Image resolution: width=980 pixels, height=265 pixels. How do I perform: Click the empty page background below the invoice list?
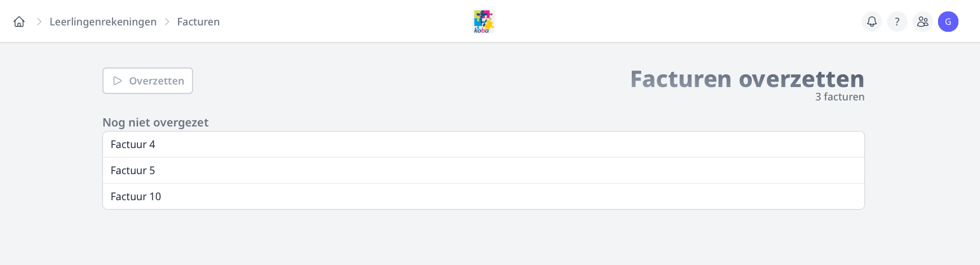(x=483, y=238)
